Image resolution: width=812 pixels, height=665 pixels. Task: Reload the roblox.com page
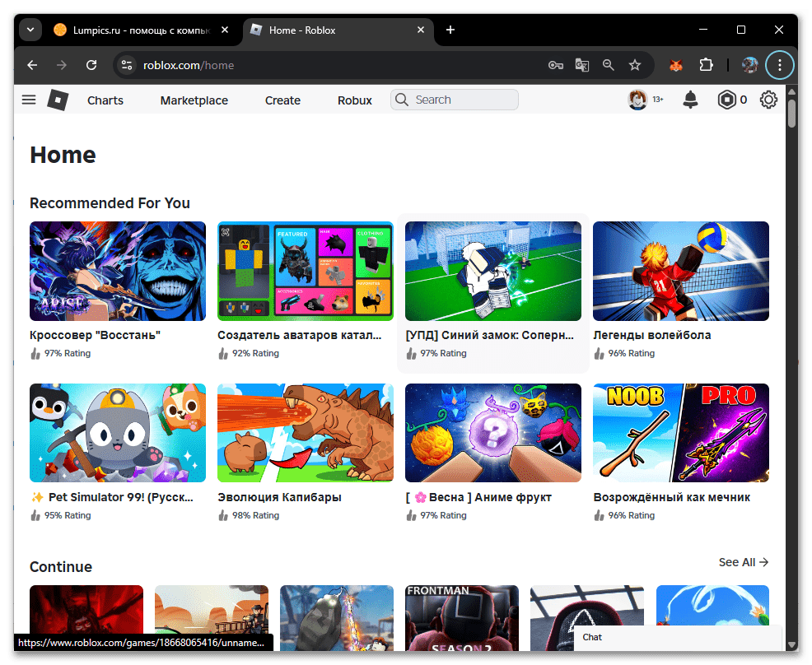point(91,65)
